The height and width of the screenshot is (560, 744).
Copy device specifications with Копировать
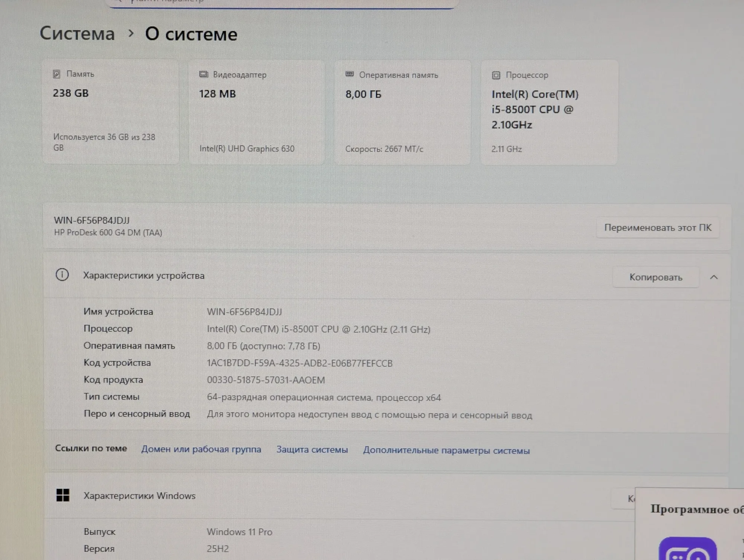pos(655,277)
